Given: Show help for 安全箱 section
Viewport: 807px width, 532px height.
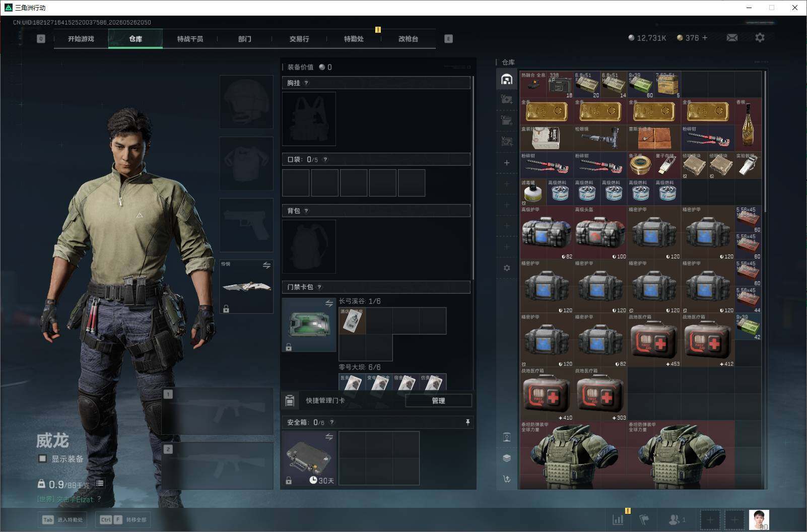Looking at the screenshot, I should 331,422.
